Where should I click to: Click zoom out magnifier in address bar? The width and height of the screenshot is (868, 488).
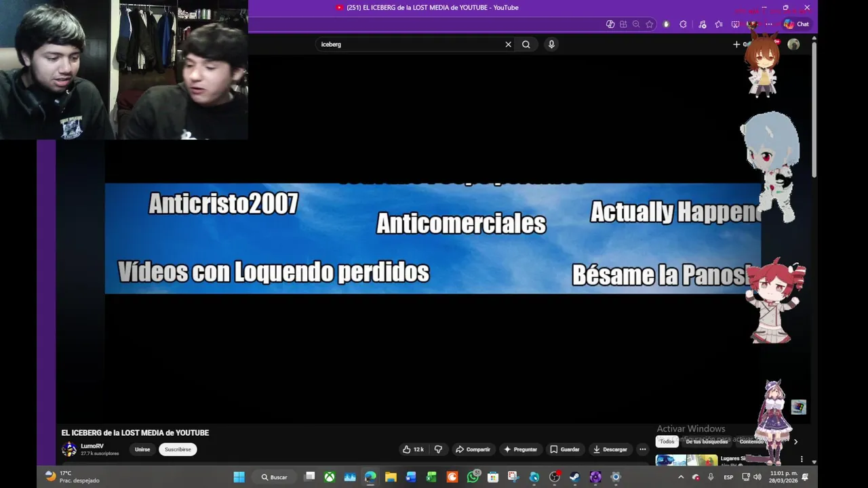[636, 24]
